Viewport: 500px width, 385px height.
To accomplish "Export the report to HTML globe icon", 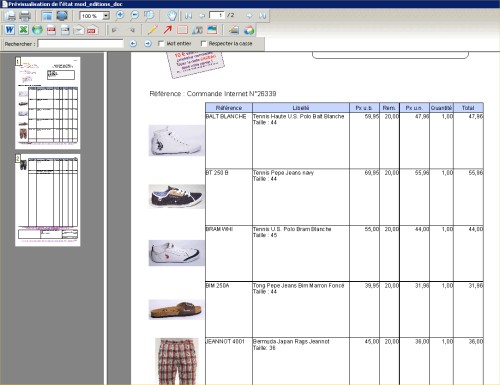I will [x=37, y=30].
